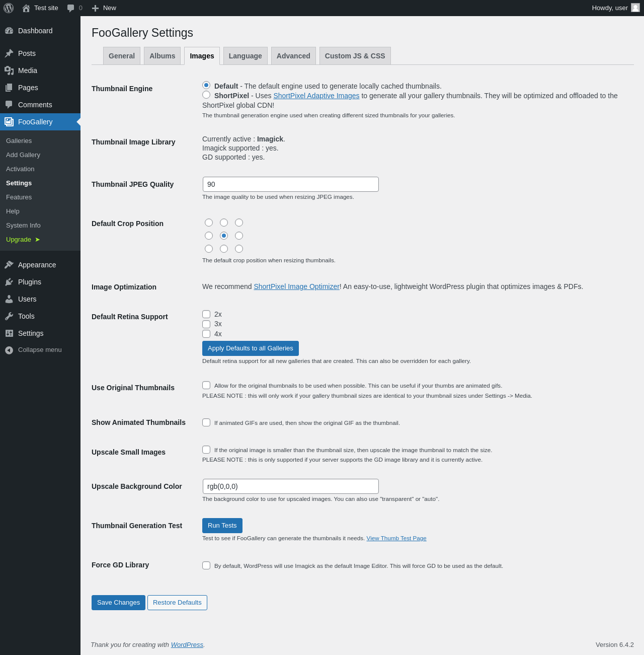Open the user avatar icon

(x=635, y=8)
